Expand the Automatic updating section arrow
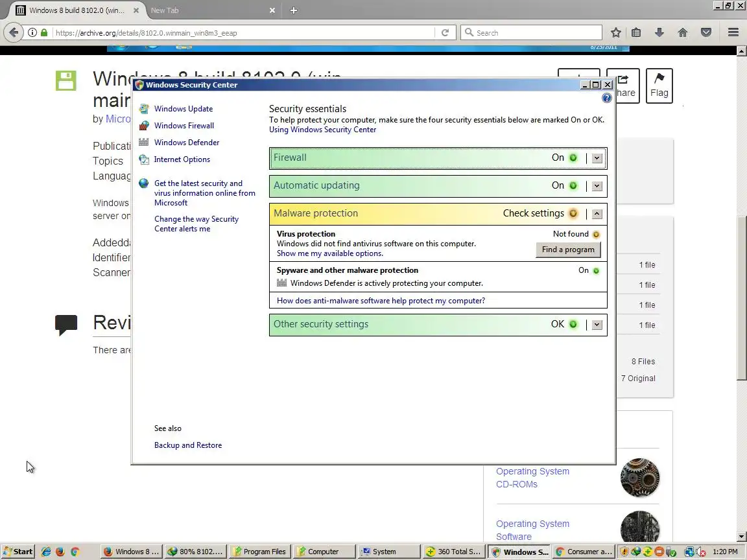Screen dimensions: 747x560 (x=597, y=186)
